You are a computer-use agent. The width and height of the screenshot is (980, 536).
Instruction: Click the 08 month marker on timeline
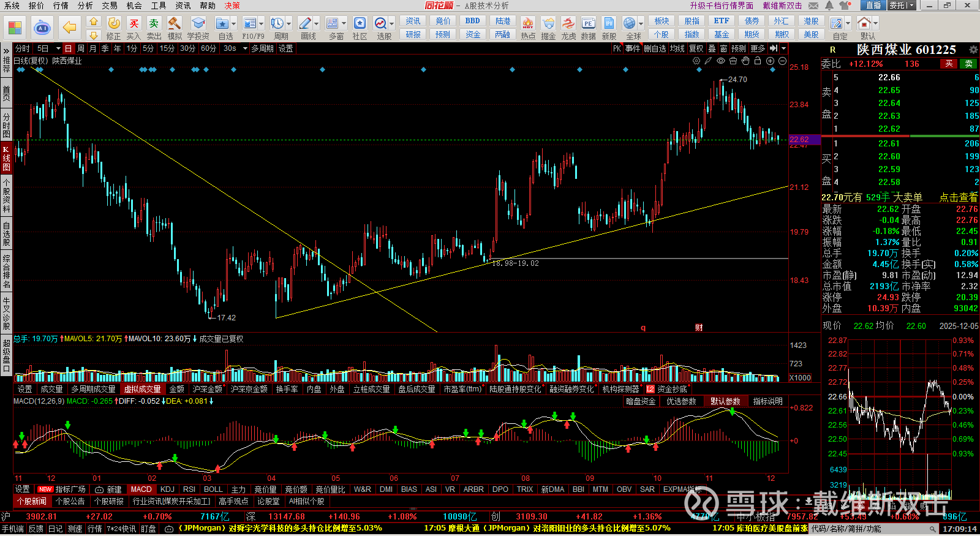tap(526, 478)
